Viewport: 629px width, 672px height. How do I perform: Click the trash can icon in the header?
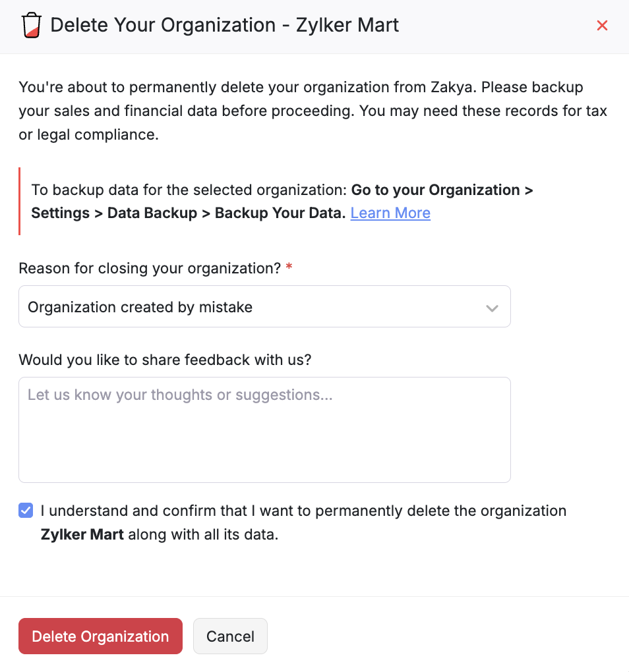click(30, 26)
